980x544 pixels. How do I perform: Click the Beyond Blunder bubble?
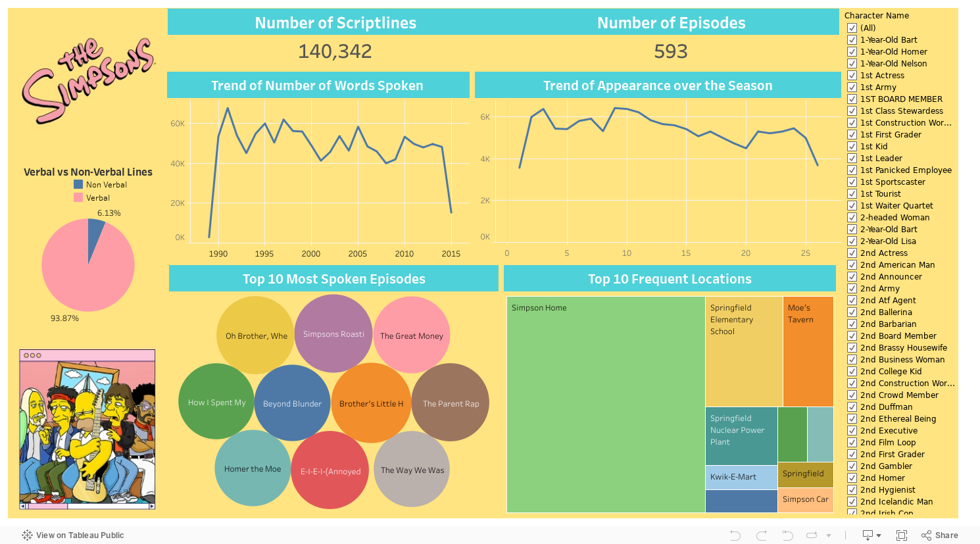tap(292, 403)
